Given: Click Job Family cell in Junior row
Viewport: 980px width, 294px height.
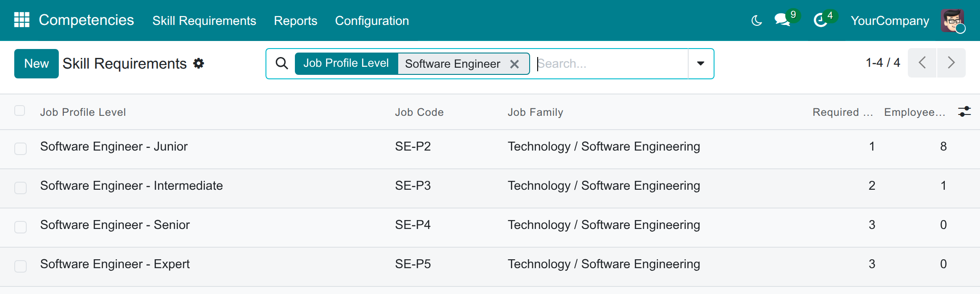Looking at the screenshot, I should coord(604,147).
